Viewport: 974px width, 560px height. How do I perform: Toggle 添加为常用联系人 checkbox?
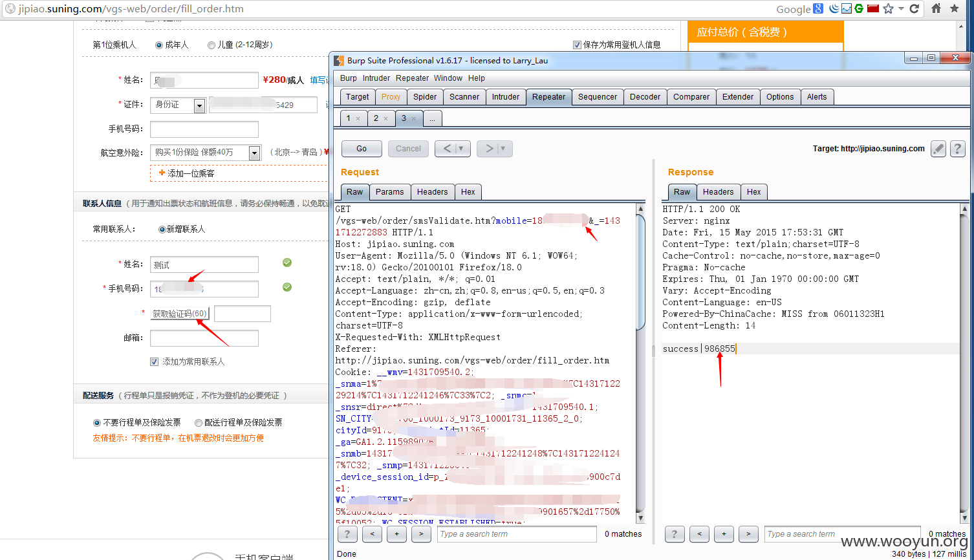(x=154, y=362)
